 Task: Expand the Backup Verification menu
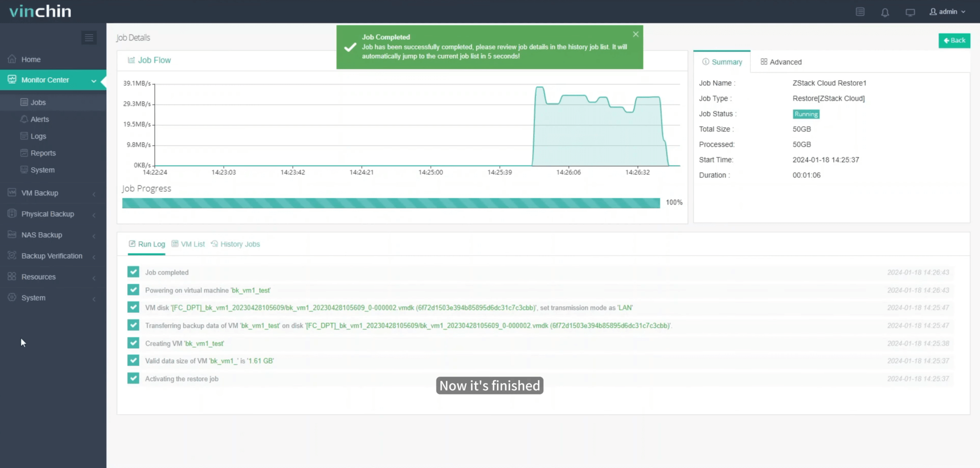(x=94, y=257)
